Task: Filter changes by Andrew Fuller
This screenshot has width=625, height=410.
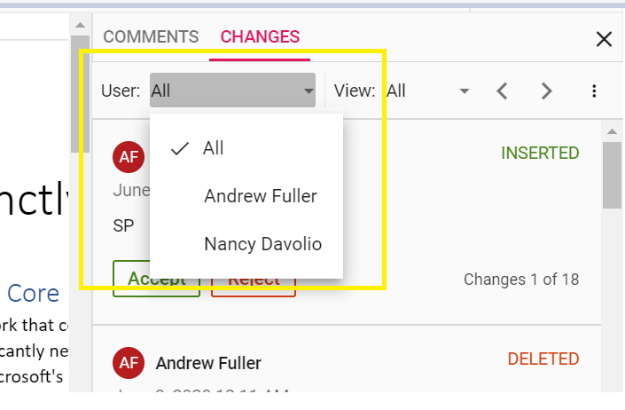Action: coord(260,196)
